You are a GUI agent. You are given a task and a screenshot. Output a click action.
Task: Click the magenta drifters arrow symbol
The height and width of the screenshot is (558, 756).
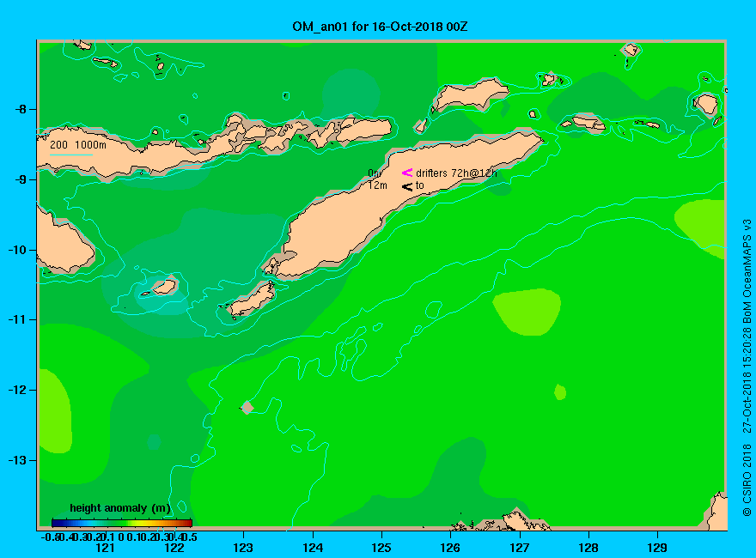407,173
